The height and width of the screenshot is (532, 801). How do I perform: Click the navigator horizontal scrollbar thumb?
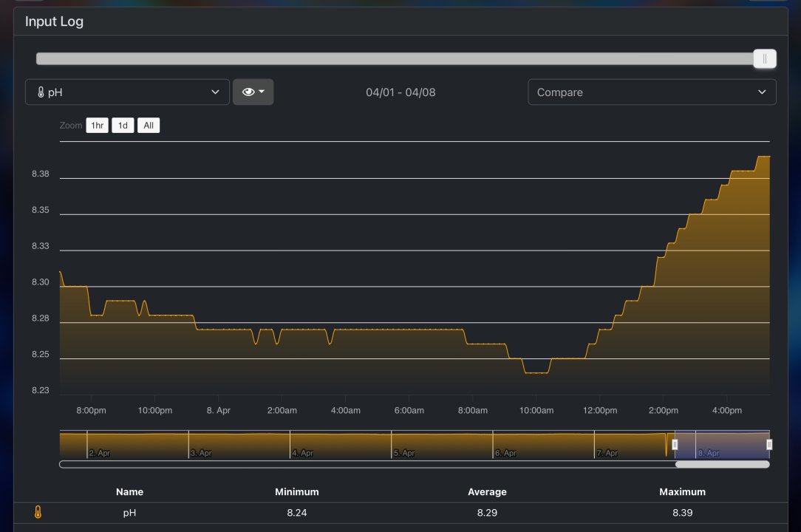point(722,465)
